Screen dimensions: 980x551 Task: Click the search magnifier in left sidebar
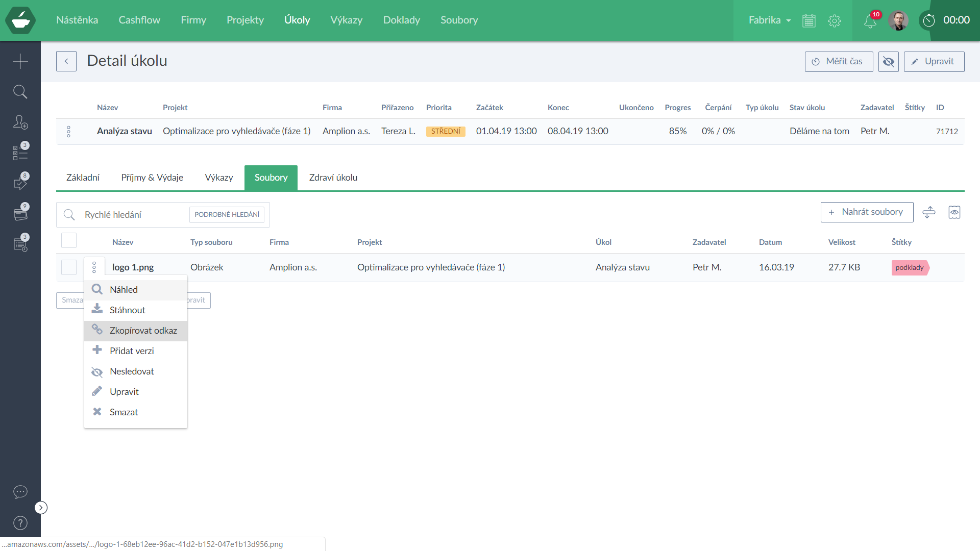pos(20,92)
